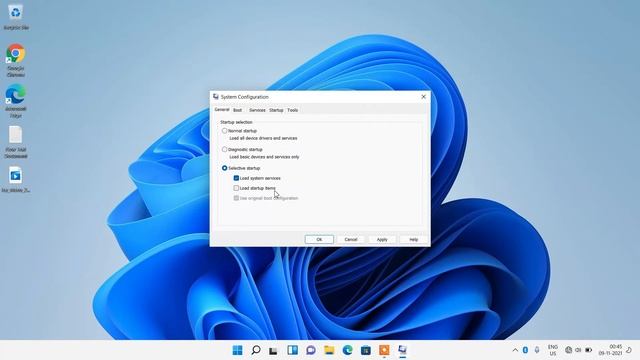Open Microsoft Store from the taskbar
Viewport: 640px width, 360px height.
366,350
